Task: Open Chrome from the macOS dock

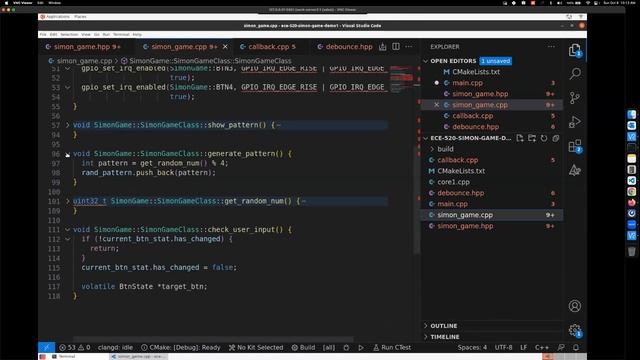Action: (x=631, y=191)
